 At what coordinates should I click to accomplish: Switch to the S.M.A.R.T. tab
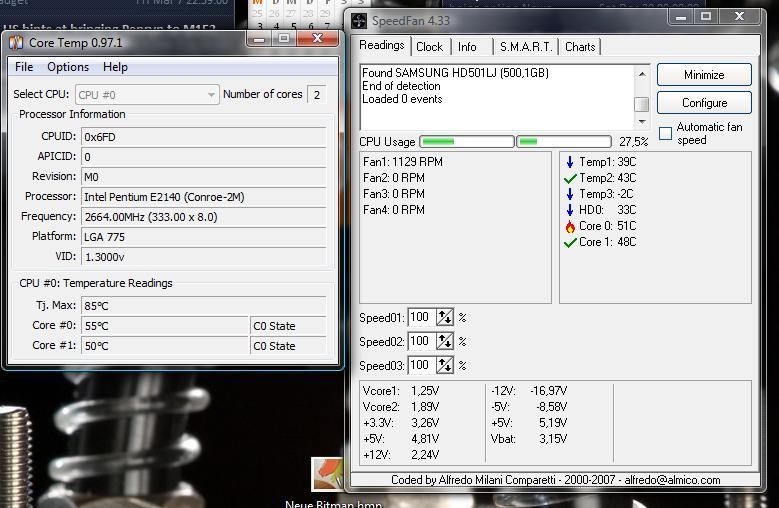[x=526, y=47]
